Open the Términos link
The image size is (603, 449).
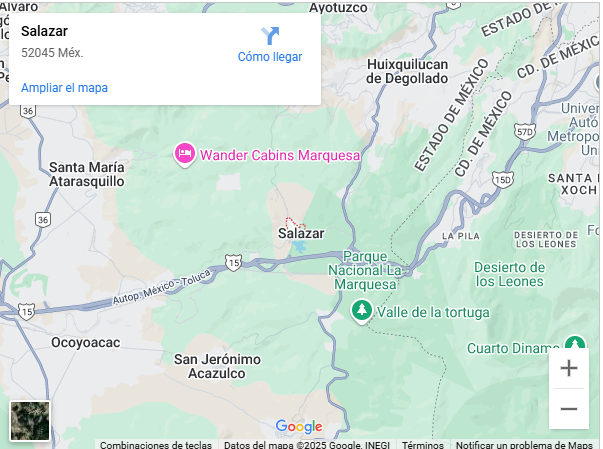(x=423, y=445)
